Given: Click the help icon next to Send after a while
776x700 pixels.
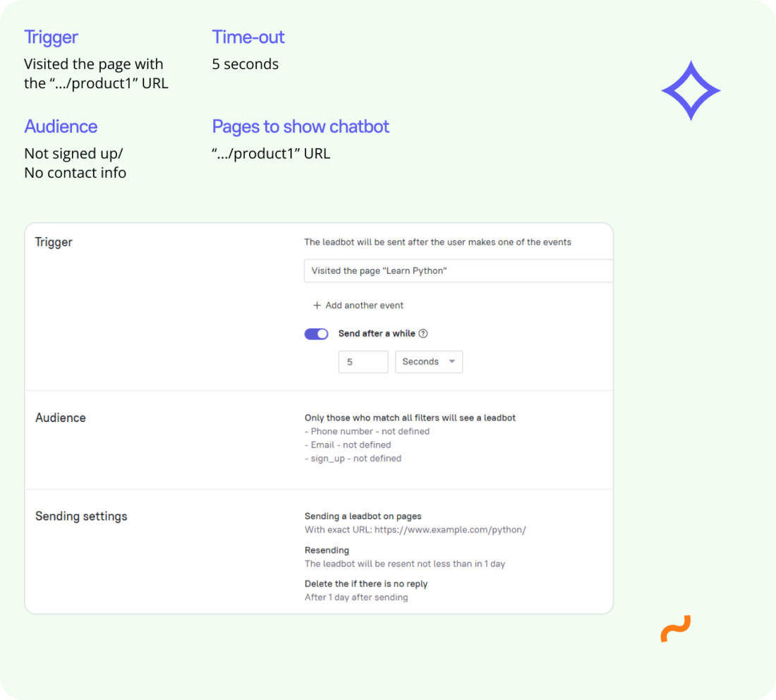Looking at the screenshot, I should [x=421, y=333].
